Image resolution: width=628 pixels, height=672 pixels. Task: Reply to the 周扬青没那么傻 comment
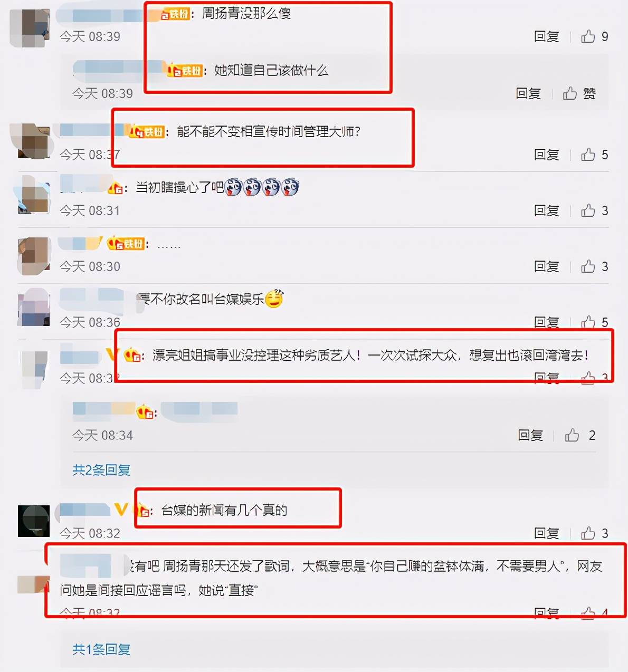(546, 36)
